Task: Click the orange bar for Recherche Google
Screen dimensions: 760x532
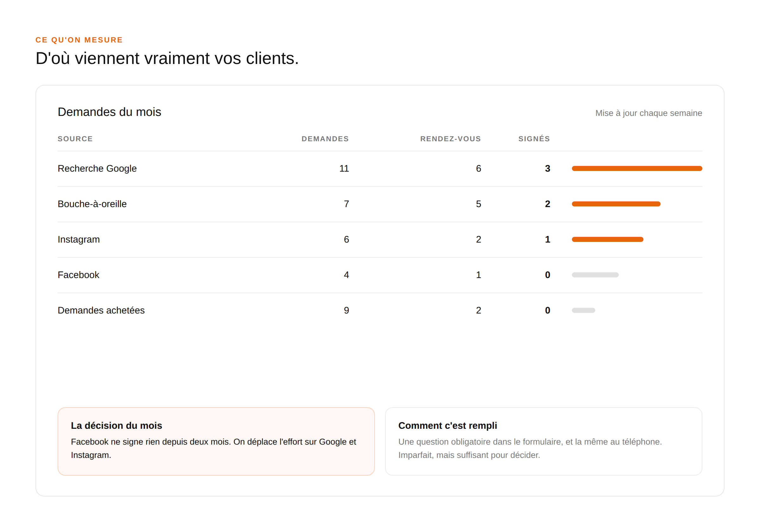Action: (637, 168)
